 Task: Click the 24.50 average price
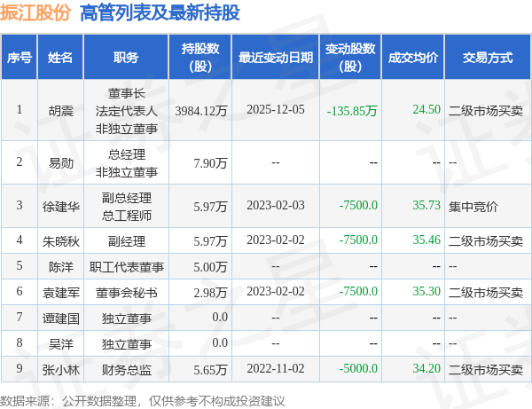click(426, 109)
